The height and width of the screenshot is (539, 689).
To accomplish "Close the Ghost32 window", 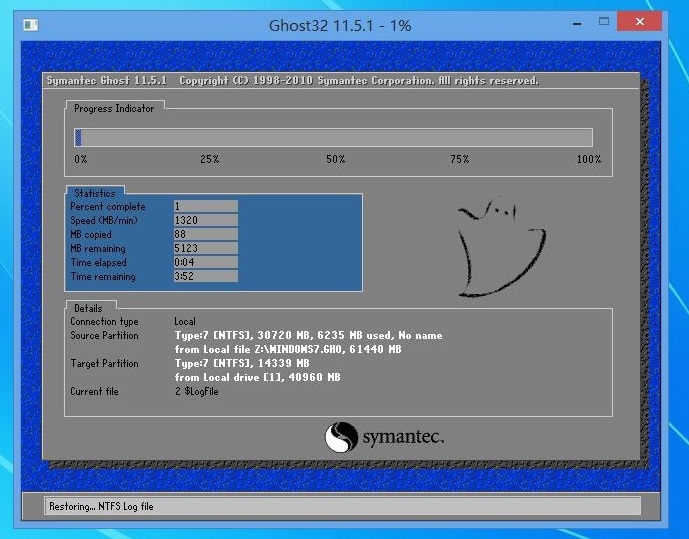I will 639,22.
